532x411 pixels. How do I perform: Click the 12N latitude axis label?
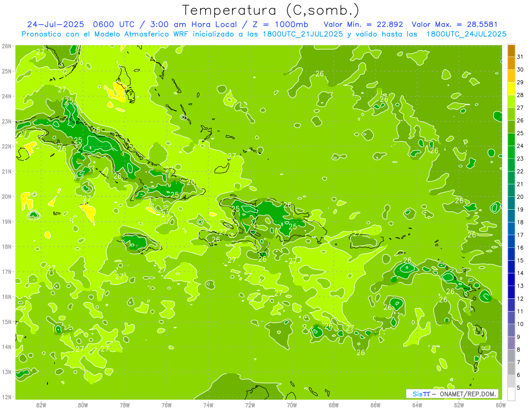click(x=6, y=397)
